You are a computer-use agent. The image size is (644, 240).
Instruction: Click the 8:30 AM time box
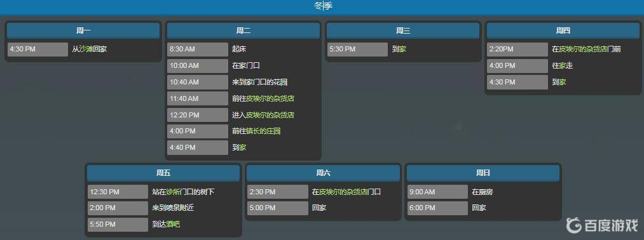[x=198, y=50]
